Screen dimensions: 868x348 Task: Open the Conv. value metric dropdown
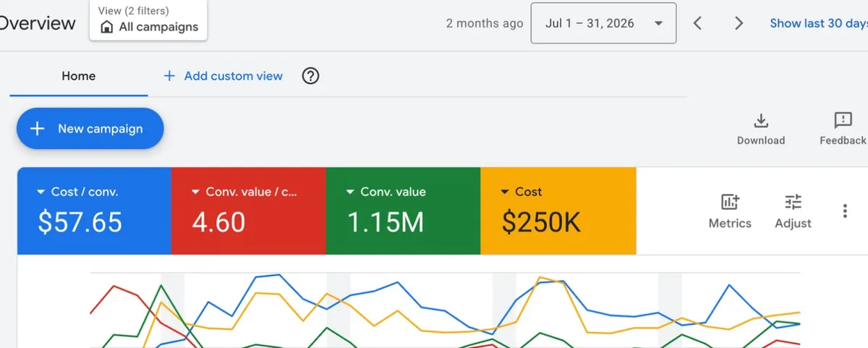click(386, 192)
